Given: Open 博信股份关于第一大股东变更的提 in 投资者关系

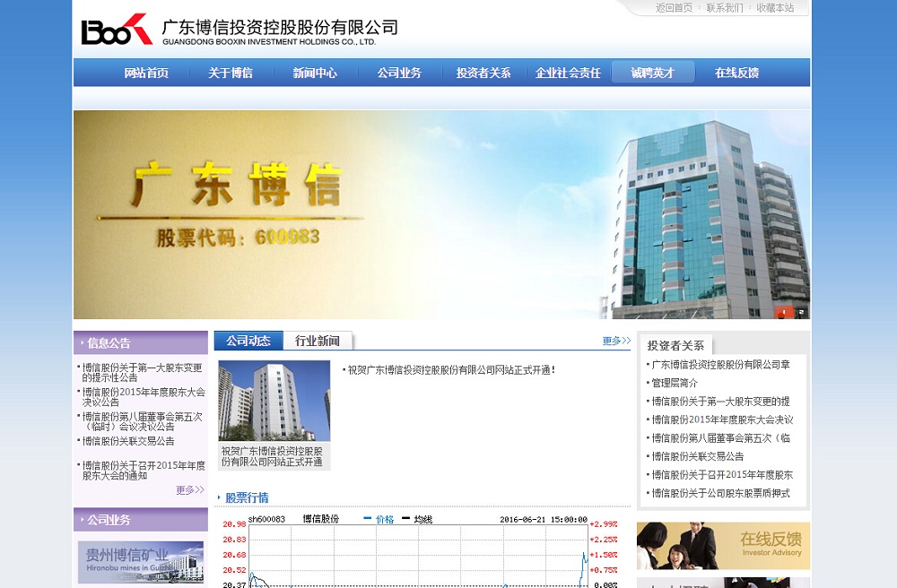Looking at the screenshot, I should point(720,402).
